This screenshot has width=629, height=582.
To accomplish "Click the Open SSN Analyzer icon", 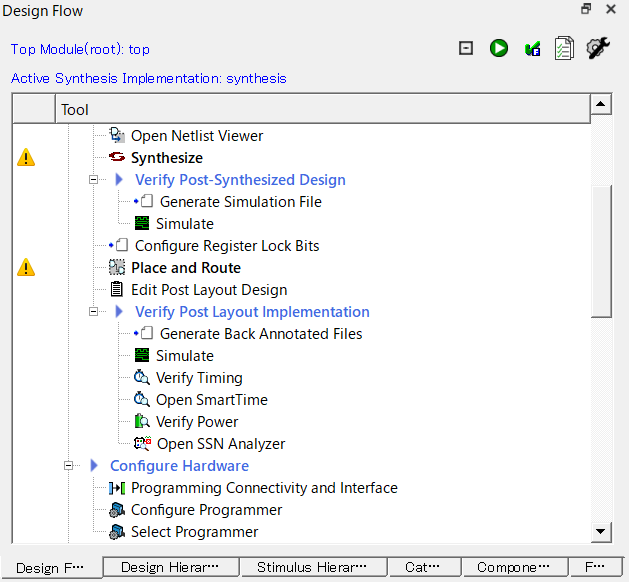I will point(142,444).
